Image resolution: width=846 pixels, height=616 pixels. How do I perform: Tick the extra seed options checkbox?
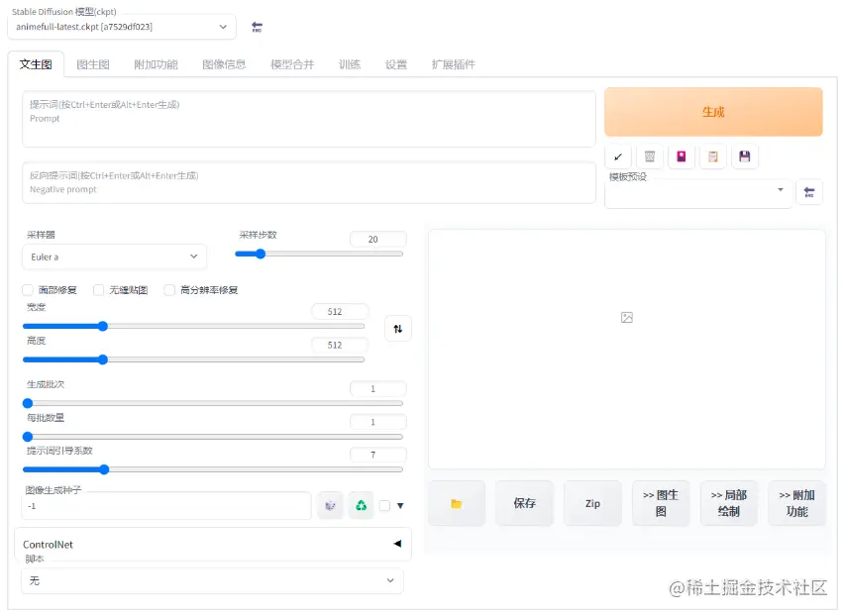(384, 506)
